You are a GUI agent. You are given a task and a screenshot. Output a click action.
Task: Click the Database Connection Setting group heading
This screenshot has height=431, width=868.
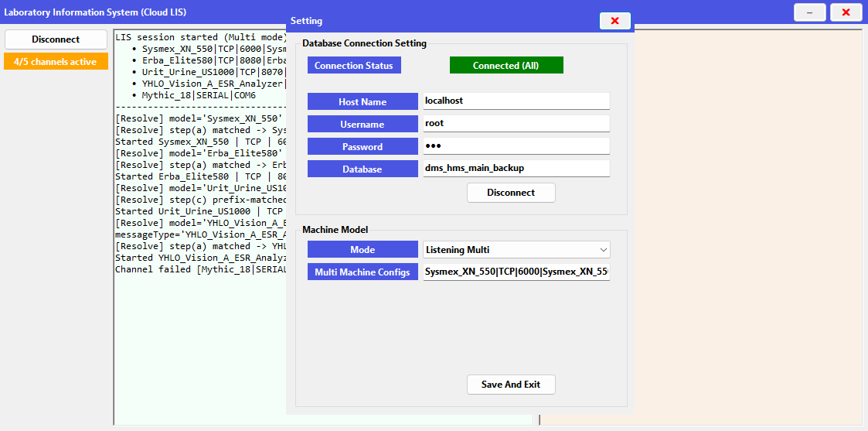point(364,43)
